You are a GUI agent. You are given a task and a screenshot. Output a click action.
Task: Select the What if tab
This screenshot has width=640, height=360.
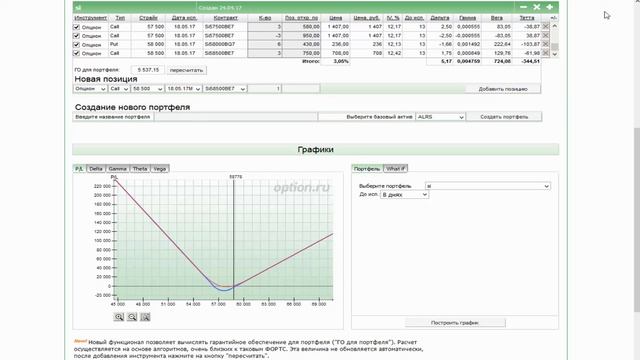pyautogui.click(x=395, y=169)
